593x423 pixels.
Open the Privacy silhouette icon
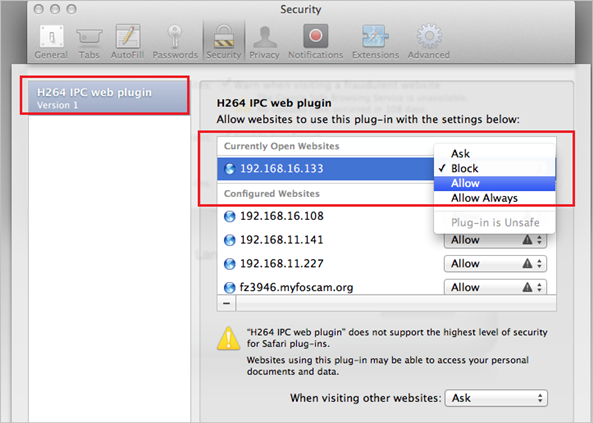pos(264,37)
